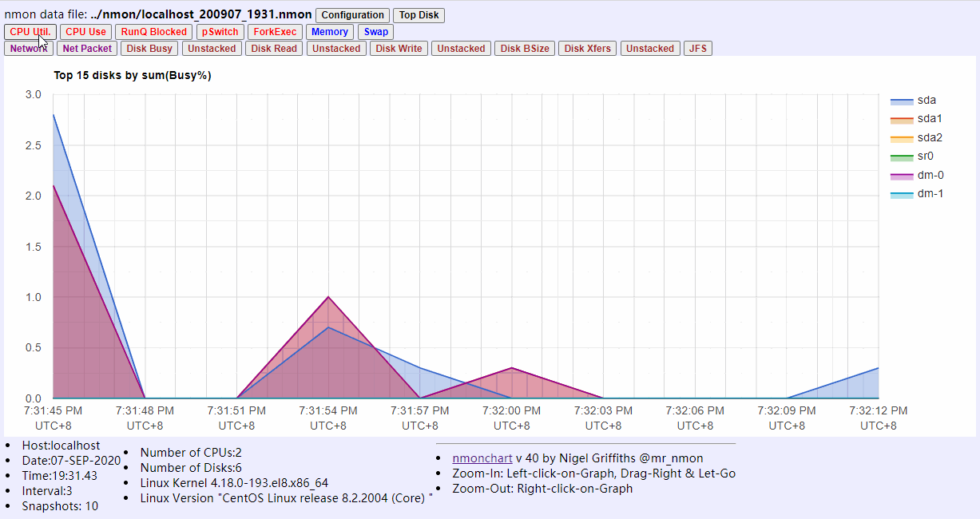Image resolution: width=980 pixels, height=519 pixels.
Task: Switch Disk Busy to Unstacked view
Action: click(212, 48)
